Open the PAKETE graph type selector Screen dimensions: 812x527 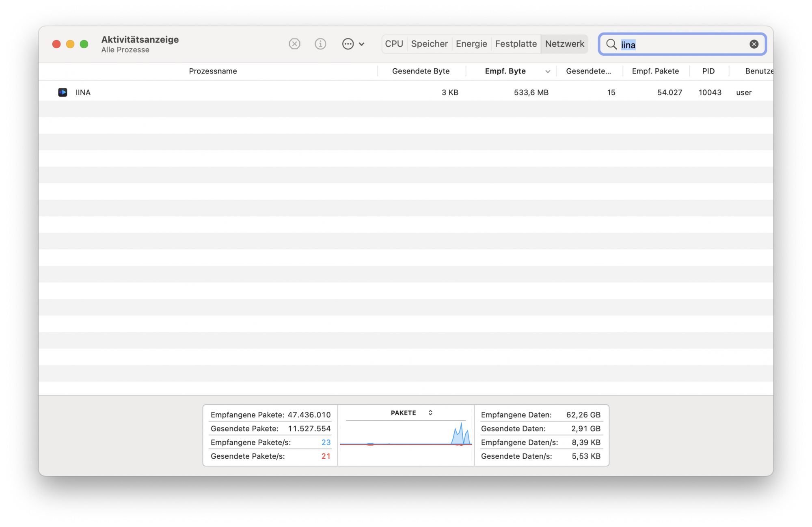coord(430,413)
